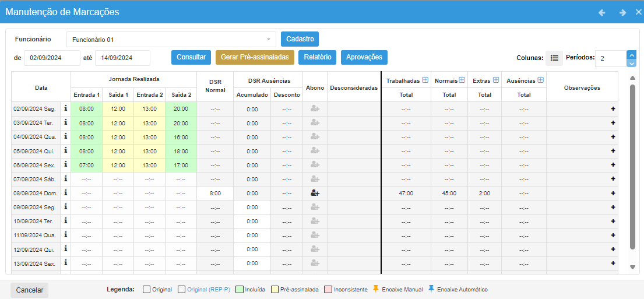Increase the Períodos value

click(x=631, y=54)
